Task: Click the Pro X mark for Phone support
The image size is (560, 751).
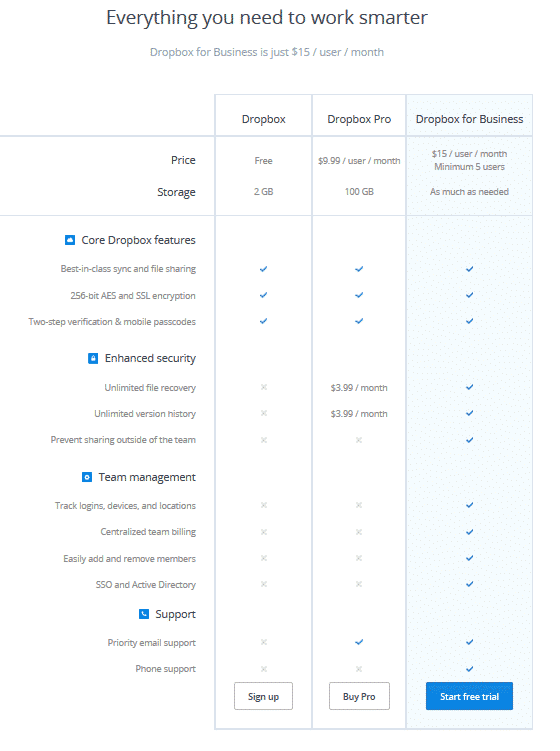Action: point(359,669)
